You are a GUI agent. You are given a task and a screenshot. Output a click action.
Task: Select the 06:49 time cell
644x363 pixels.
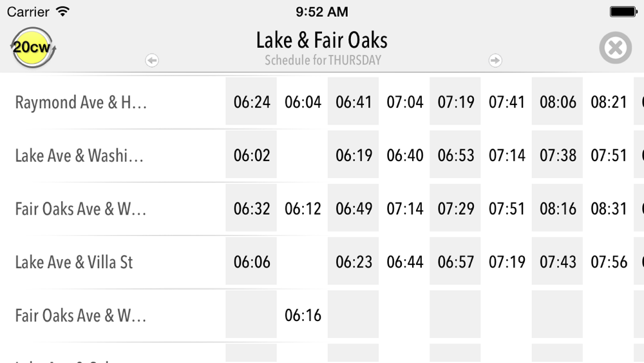point(354,208)
